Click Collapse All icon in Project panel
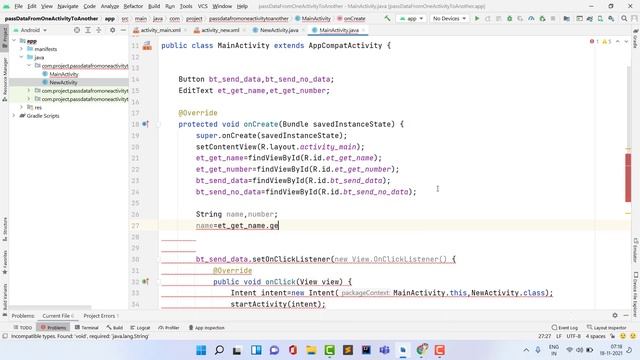 tap(99, 30)
